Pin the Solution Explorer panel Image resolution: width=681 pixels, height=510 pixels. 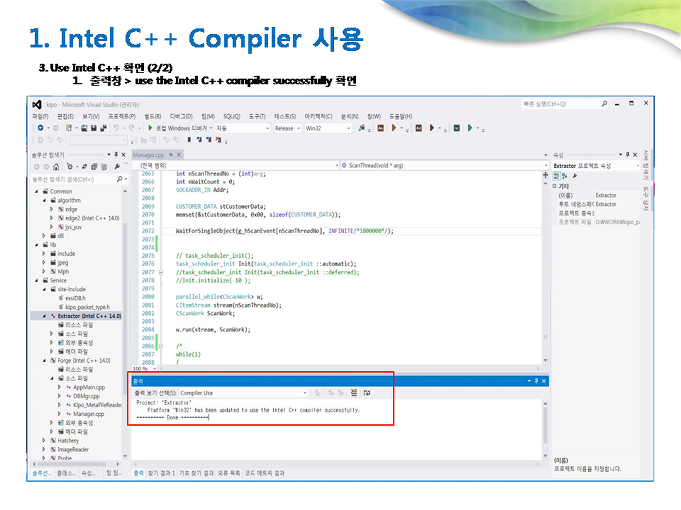point(116,155)
